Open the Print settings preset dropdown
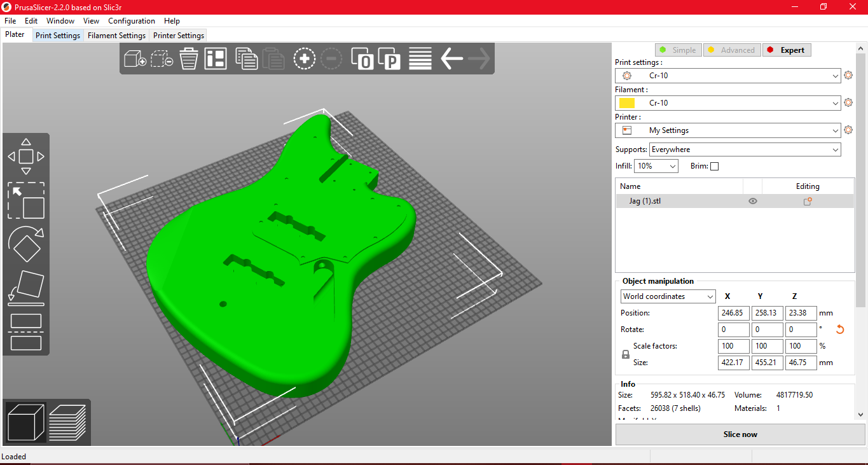 [728, 76]
